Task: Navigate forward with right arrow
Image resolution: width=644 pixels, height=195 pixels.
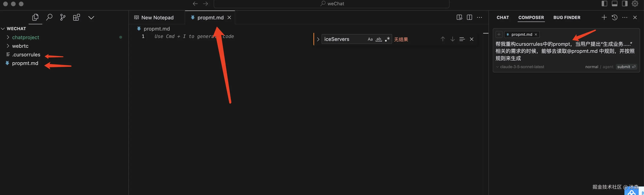Action: (205, 4)
